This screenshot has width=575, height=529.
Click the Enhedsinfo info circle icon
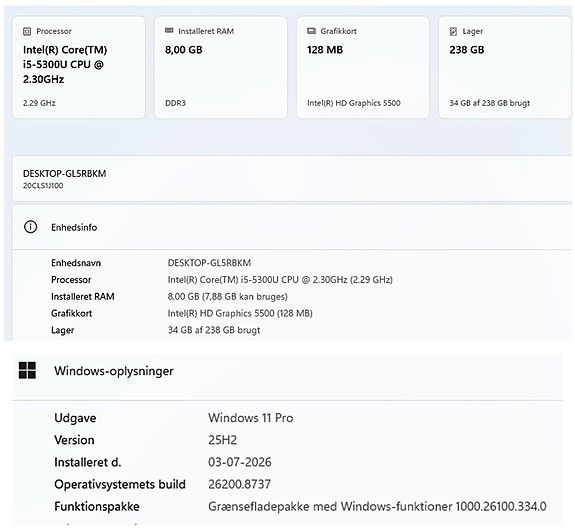(30, 227)
